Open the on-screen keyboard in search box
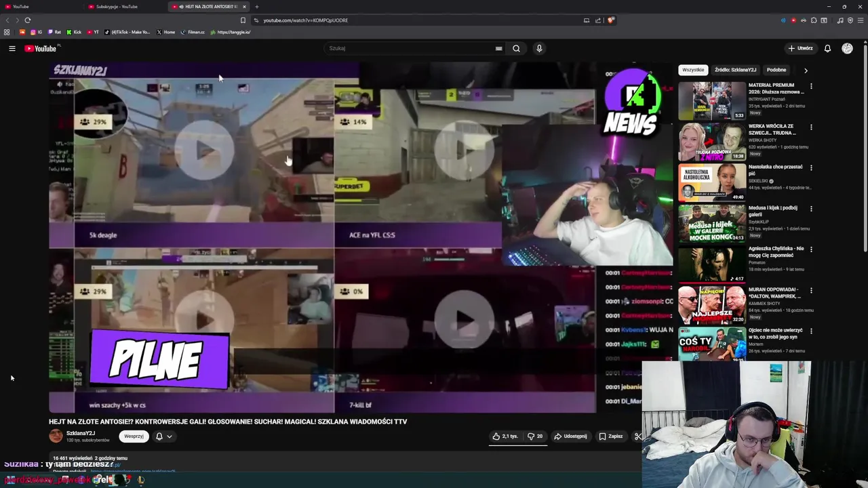Image resolution: width=868 pixels, height=488 pixels. tap(498, 48)
